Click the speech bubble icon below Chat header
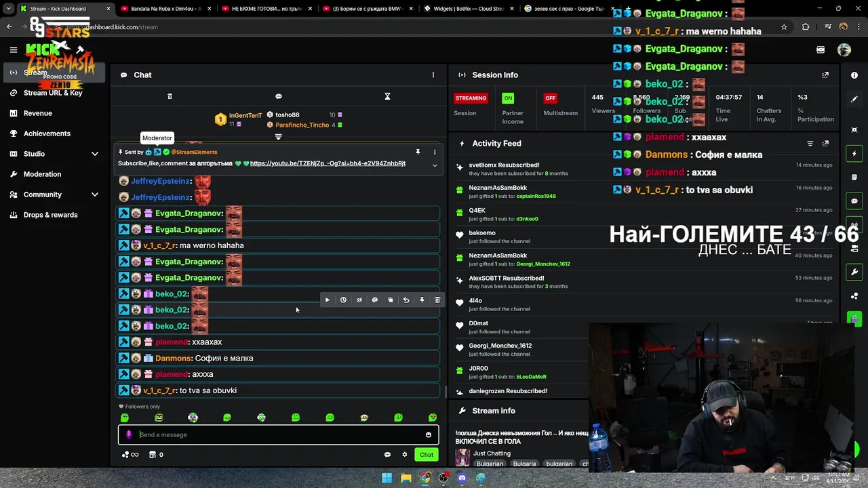The image size is (868, 488). coord(279,96)
